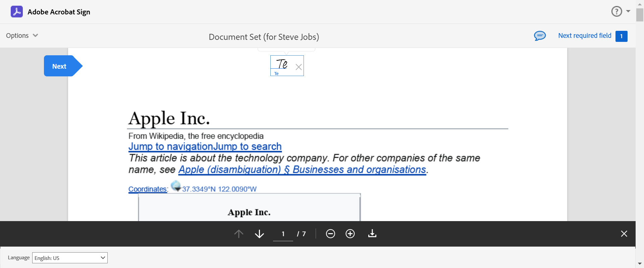Open the help question mark menu
The height and width of the screenshot is (268, 644).
[x=616, y=11]
